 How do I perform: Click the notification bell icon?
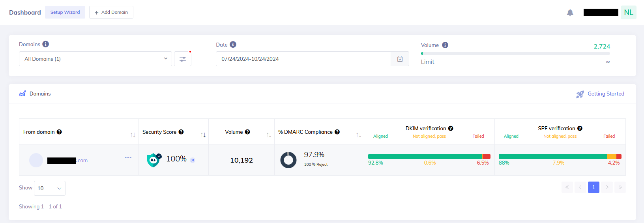(570, 13)
